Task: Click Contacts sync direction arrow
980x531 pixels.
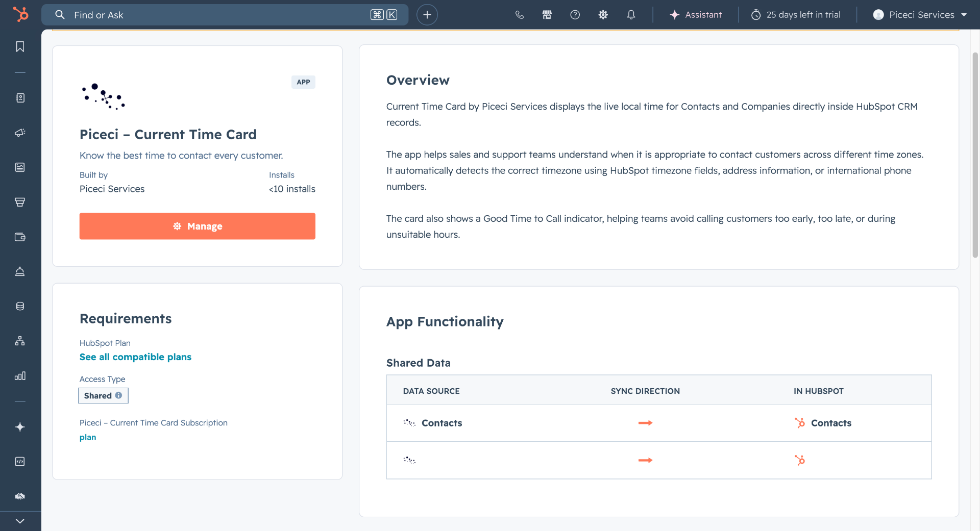Action: (645, 423)
